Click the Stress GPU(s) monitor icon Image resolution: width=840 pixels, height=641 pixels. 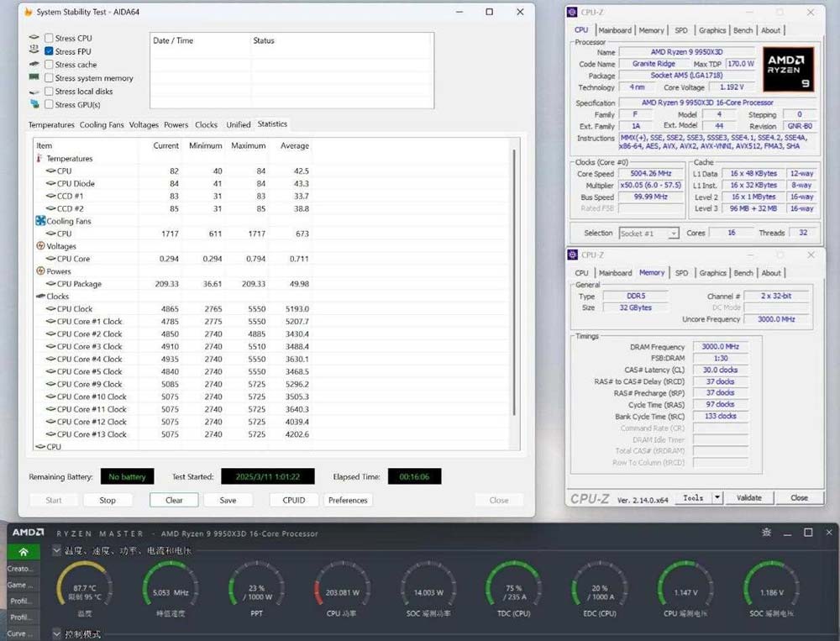click(34, 104)
